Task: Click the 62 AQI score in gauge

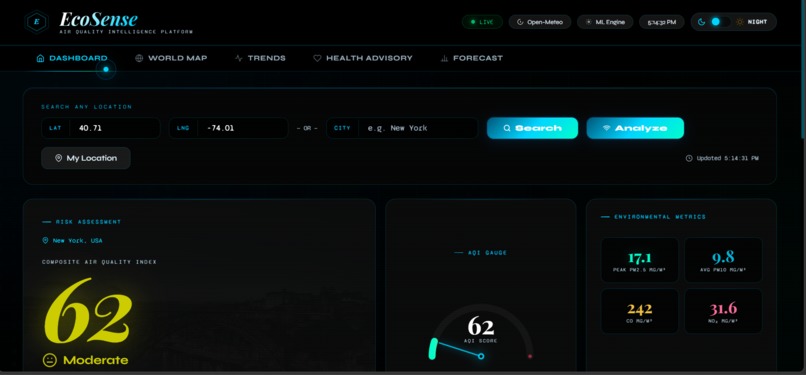Action: coord(481,327)
